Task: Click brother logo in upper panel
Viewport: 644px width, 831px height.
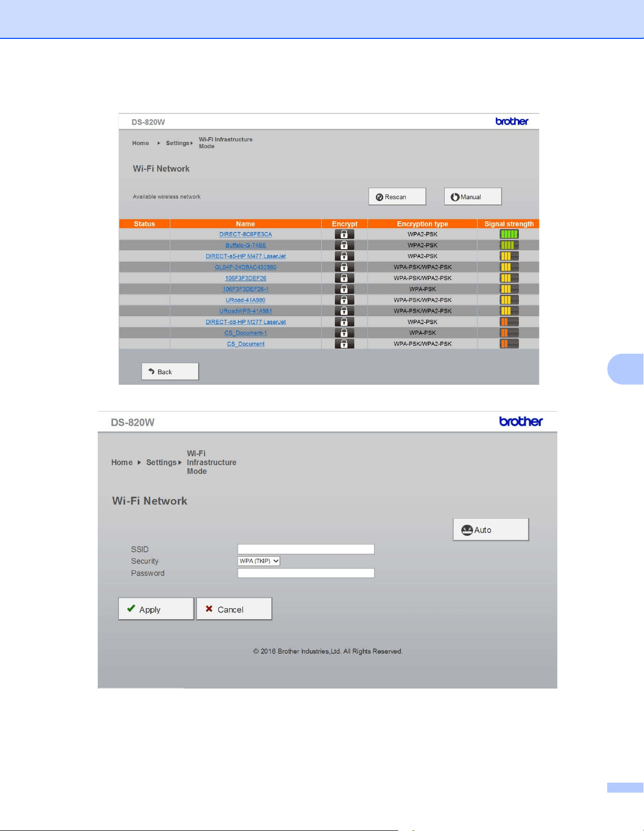Action: point(512,121)
